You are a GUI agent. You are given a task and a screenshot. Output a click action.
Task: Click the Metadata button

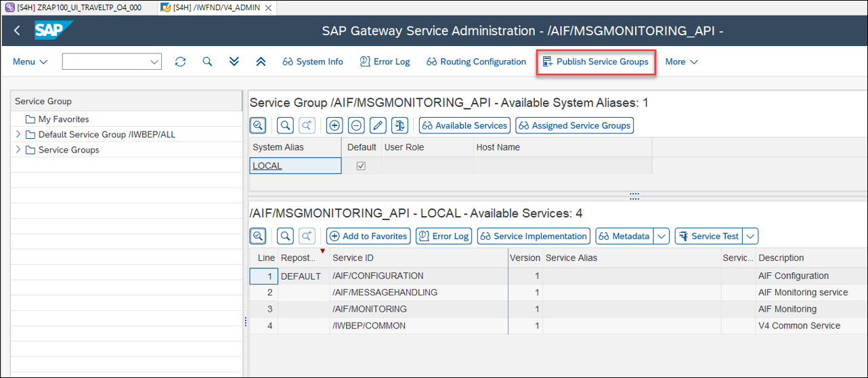tap(625, 236)
